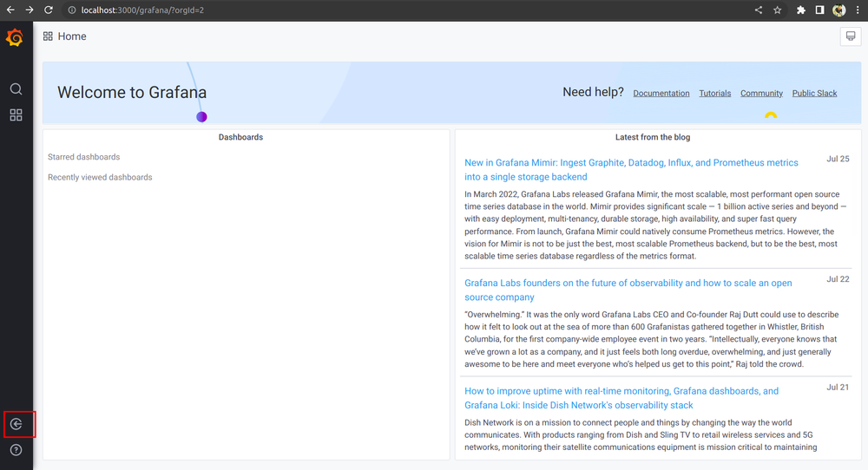This screenshot has height=470, width=868.
Task: Open the Tutorials link
Action: 714,94
